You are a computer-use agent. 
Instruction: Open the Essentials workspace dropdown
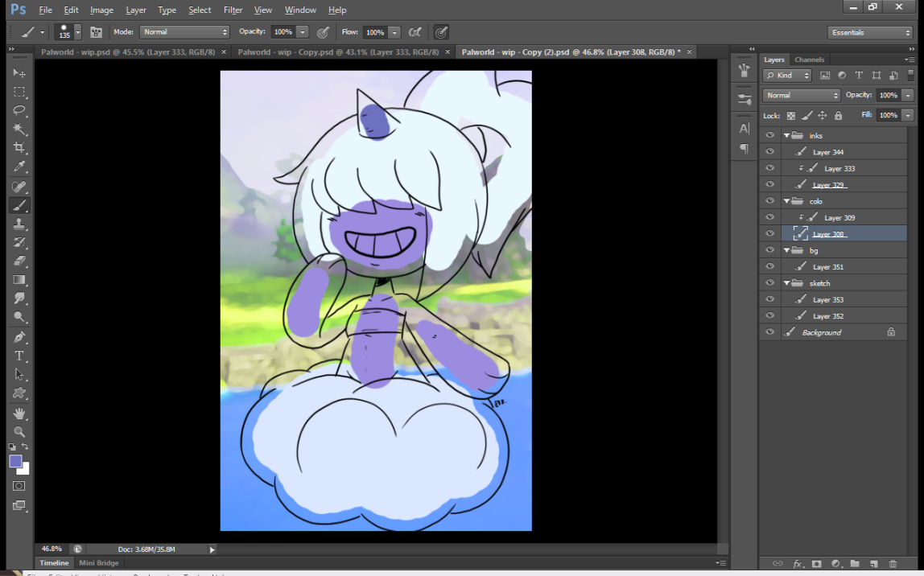pyautogui.click(x=869, y=32)
